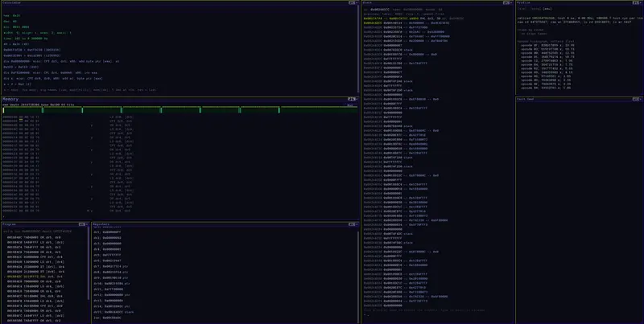Pin the Memory panel
Image resolution: width=644 pixels, height=324 pixels.
[x=350, y=99]
